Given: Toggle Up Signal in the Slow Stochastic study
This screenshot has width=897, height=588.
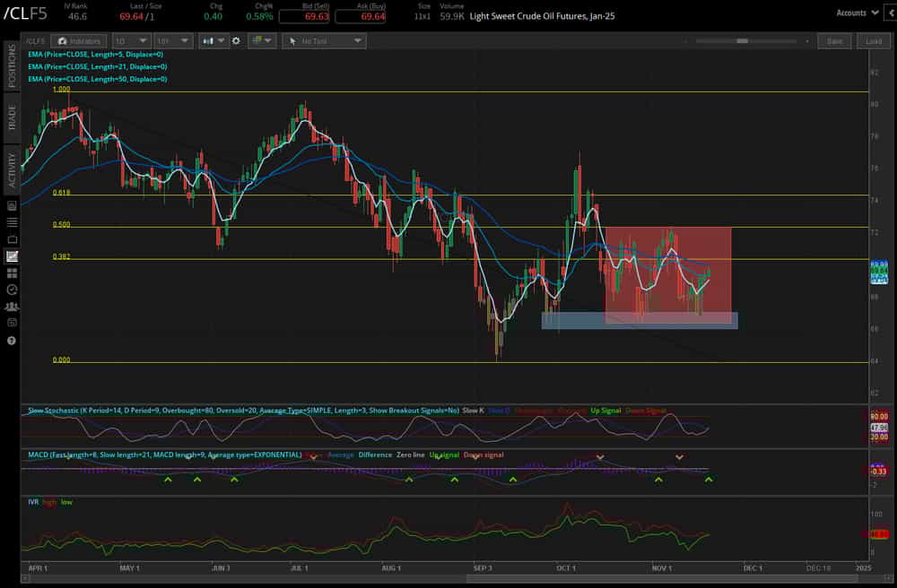Looking at the screenshot, I should (x=605, y=410).
